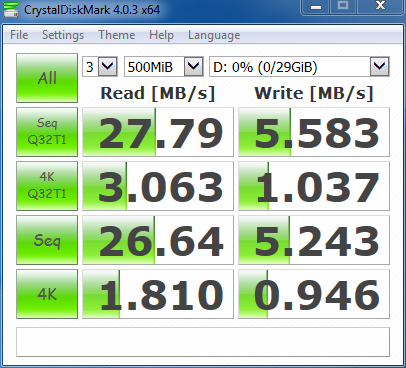
Task: Click the Write [MB/s] column header
Action: 314,93
